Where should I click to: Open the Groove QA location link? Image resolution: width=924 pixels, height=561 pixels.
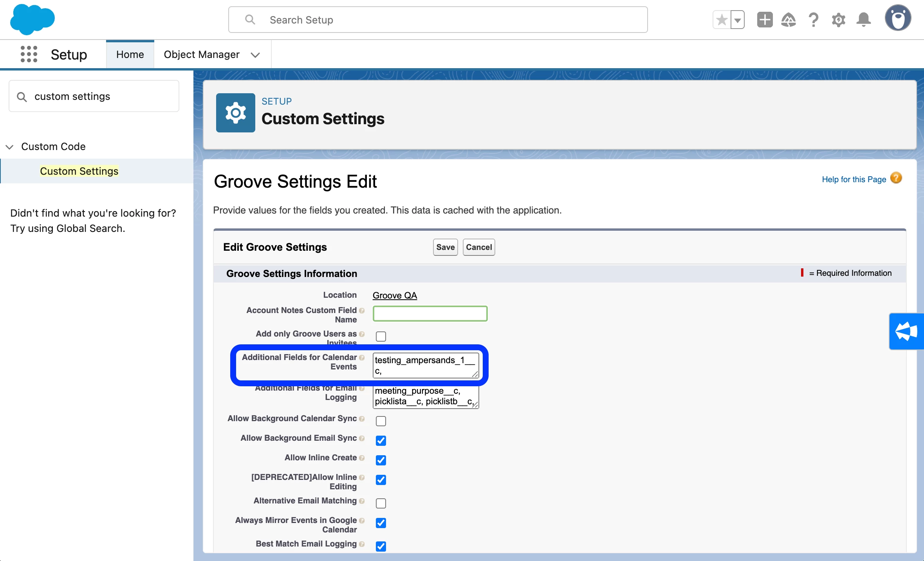point(395,295)
